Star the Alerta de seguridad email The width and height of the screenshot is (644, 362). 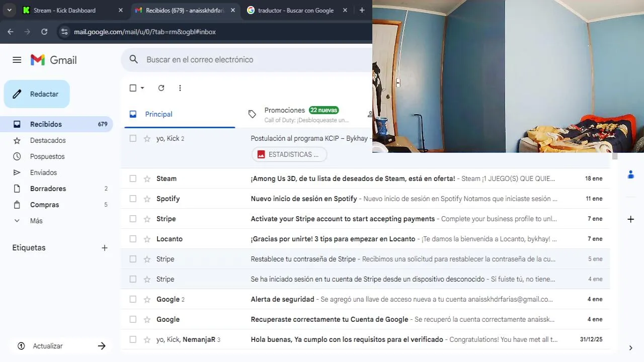click(x=147, y=299)
